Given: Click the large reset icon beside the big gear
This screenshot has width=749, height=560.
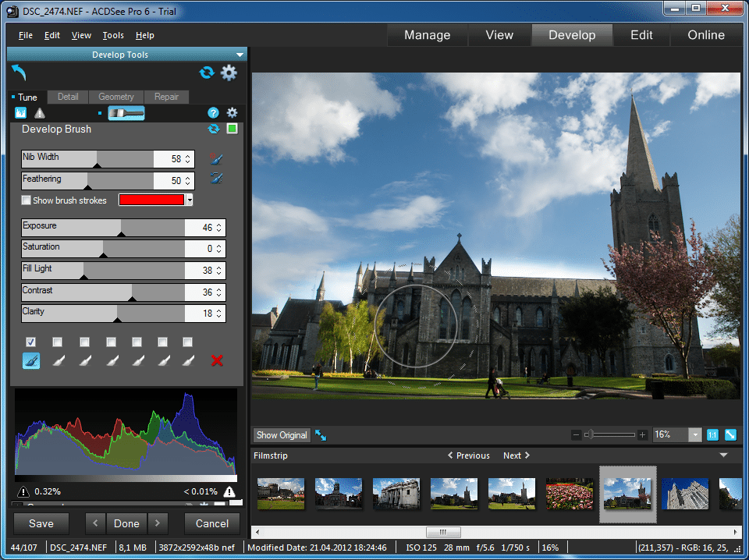Looking at the screenshot, I should point(207,73).
